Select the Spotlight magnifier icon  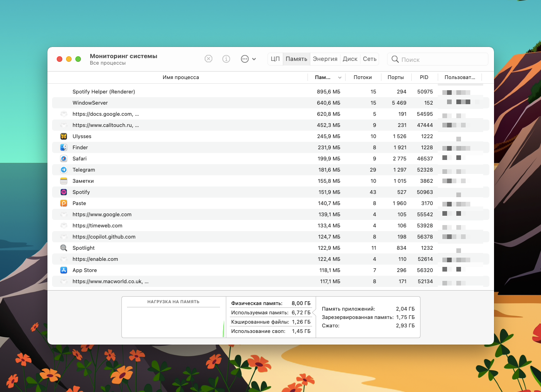pyautogui.click(x=63, y=248)
